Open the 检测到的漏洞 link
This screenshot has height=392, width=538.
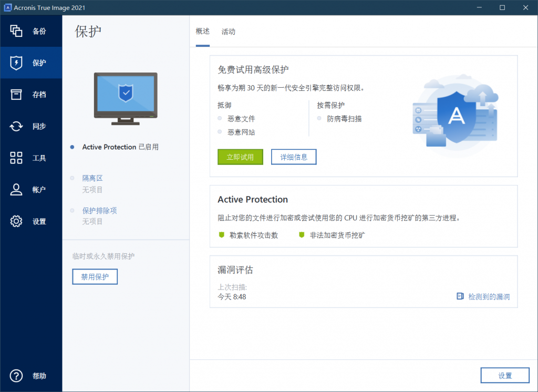489,296
